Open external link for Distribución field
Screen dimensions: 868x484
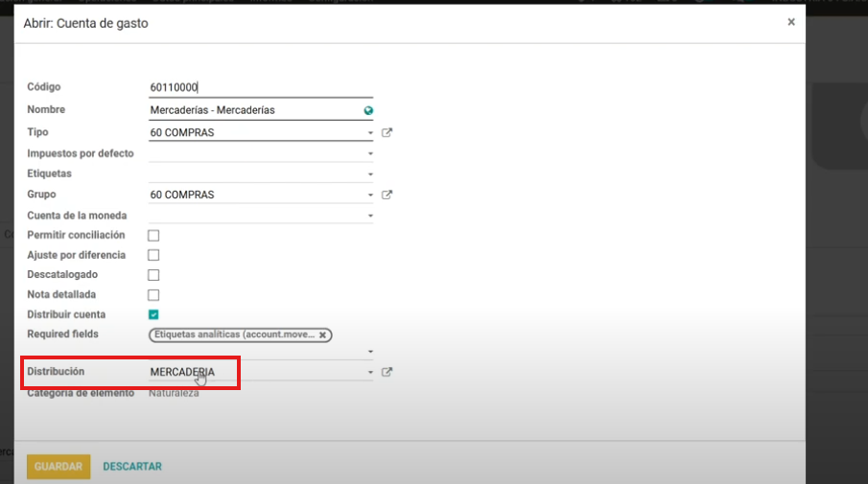(x=387, y=373)
